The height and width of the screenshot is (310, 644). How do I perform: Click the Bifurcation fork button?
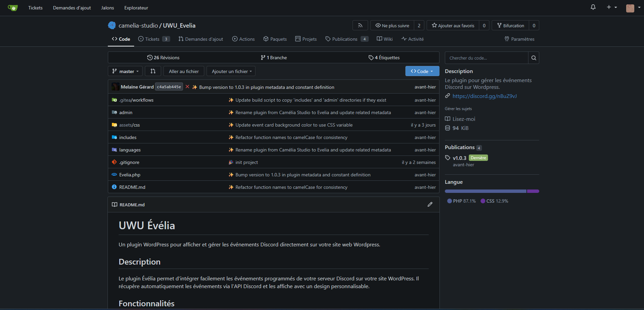(x=510, y=26)
